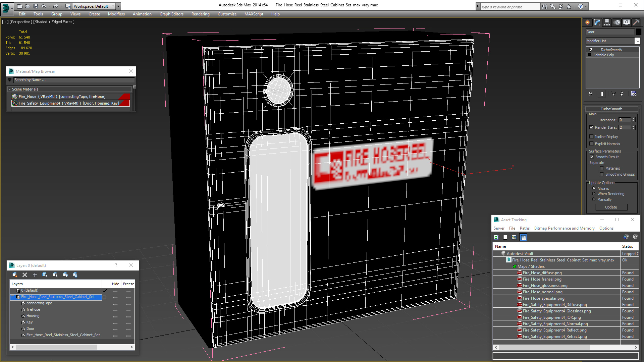Open the Utilities hammer panel tab
This screenshot has width=644, height=362.
coord(636,22)
